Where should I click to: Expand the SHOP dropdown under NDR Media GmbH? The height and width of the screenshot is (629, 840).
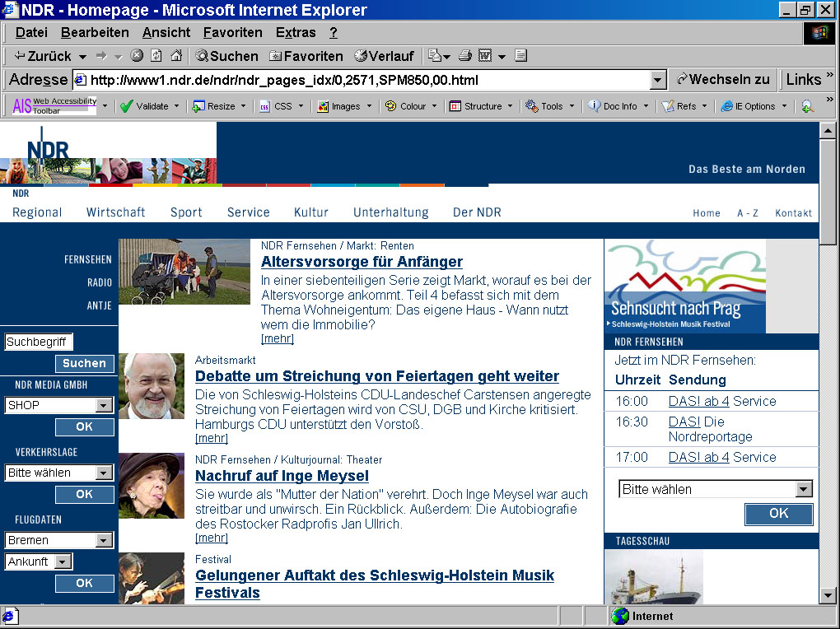tap(104, 406)
